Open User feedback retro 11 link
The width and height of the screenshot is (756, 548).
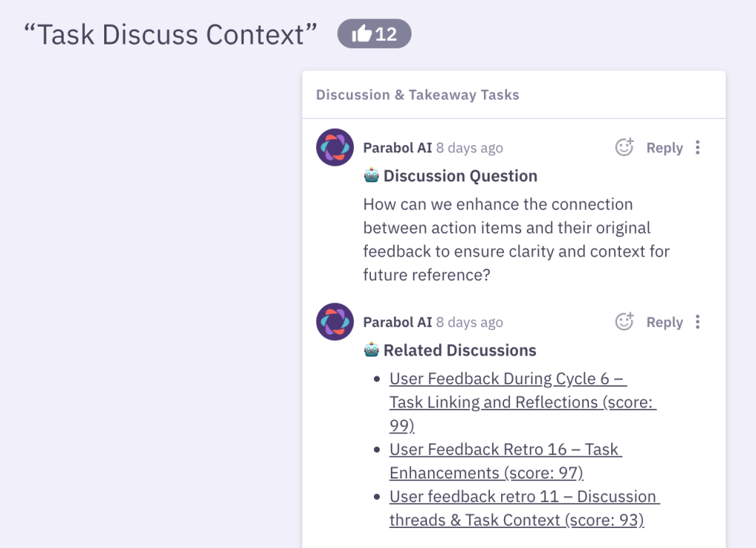pos(525,508)
